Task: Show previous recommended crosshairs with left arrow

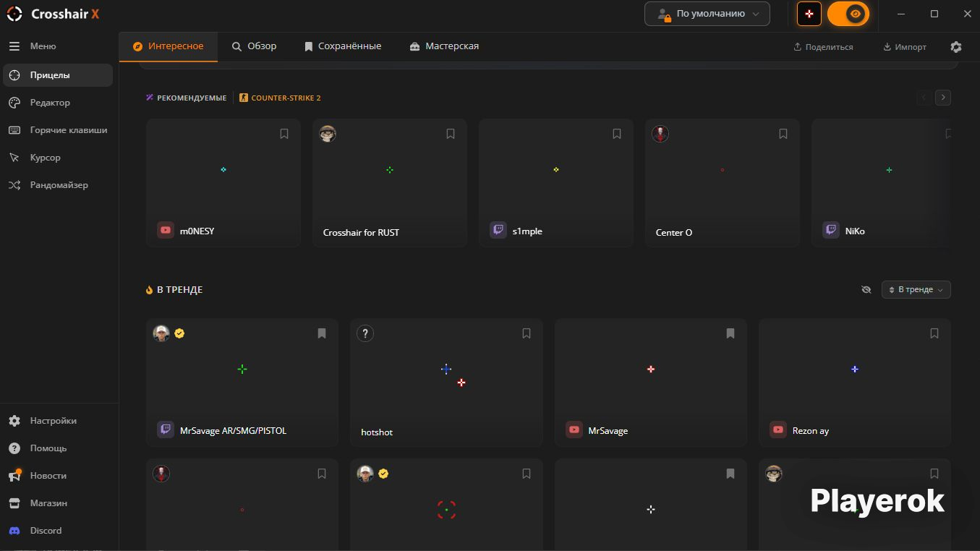Action: pyautogui.click(x=924, y=98)
